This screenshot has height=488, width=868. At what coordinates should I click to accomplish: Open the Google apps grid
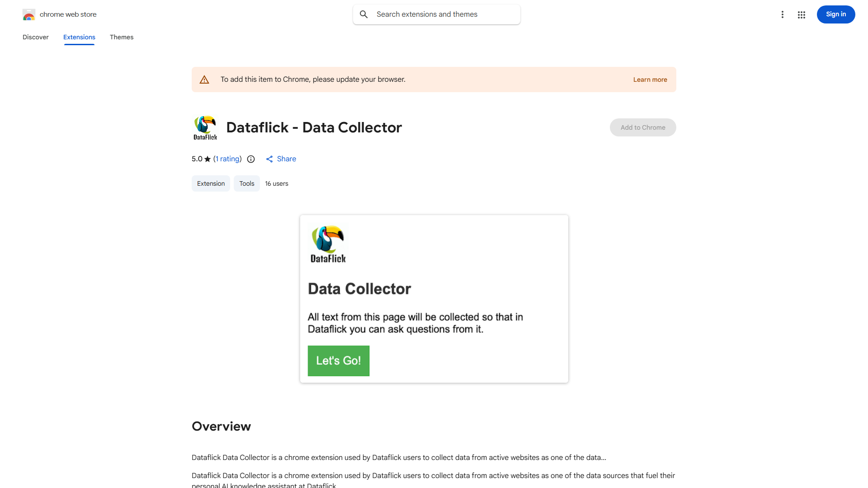point(802,14)
